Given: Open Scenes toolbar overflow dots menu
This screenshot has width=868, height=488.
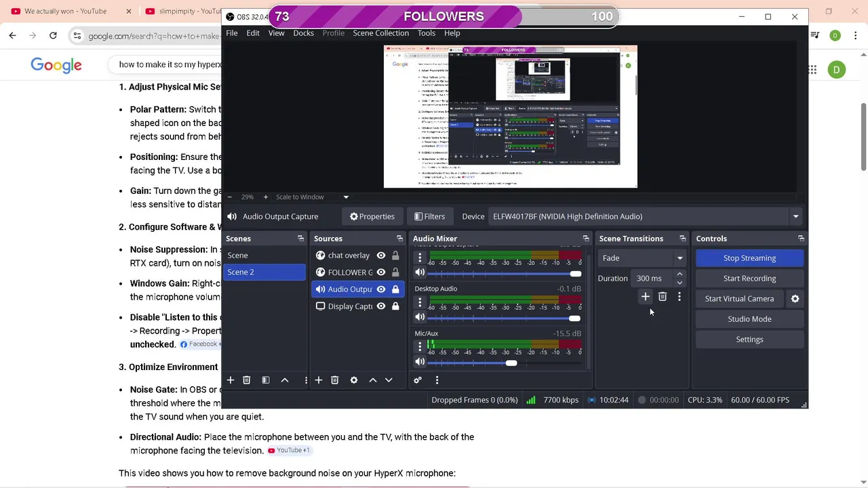Looking at the screenshot, I should [306, 380].
